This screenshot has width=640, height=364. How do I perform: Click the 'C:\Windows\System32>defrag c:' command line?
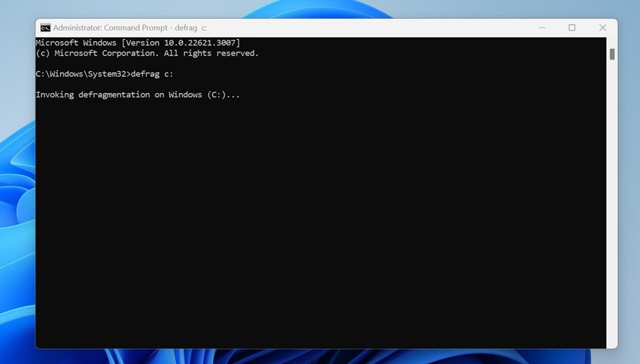pos(105,74)
